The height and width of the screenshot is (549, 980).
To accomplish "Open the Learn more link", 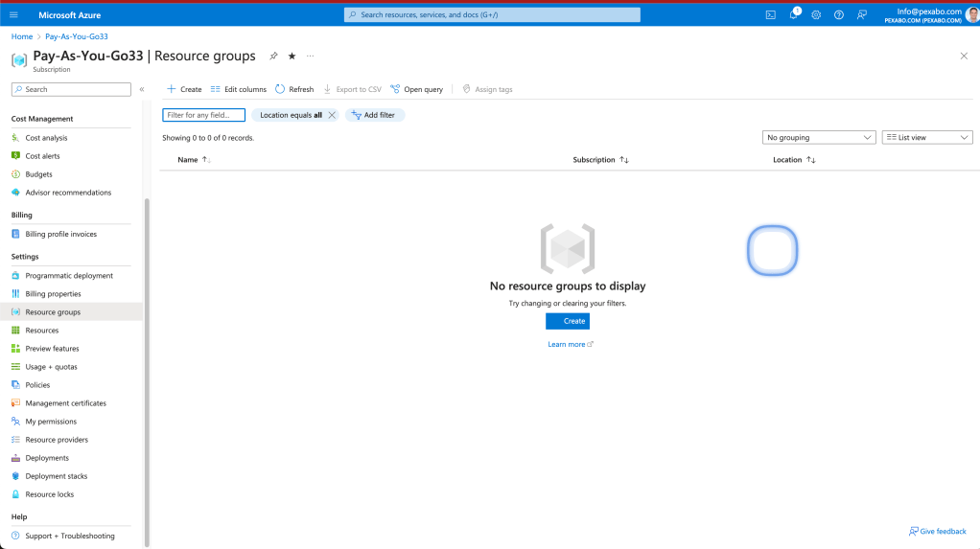I will 570,344.
